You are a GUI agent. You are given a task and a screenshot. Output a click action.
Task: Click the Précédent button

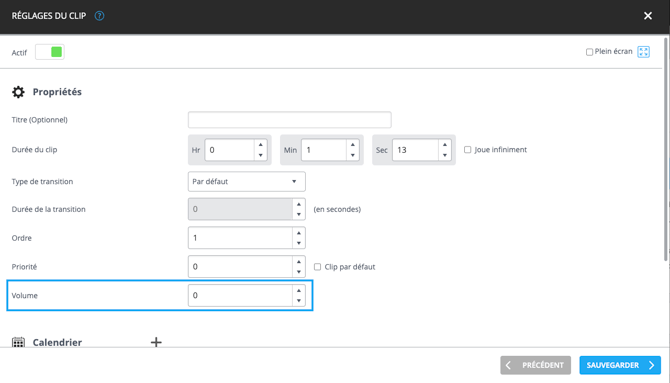535,365
